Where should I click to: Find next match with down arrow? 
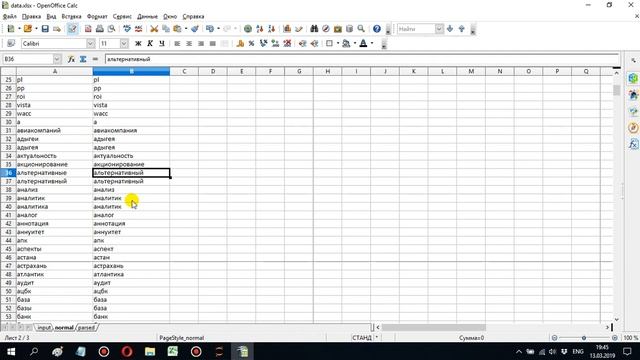coord(450,29)
